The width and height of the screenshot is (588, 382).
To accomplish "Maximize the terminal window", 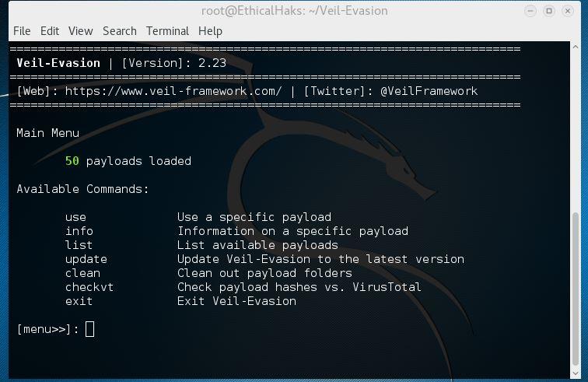I will coord(549,11).
